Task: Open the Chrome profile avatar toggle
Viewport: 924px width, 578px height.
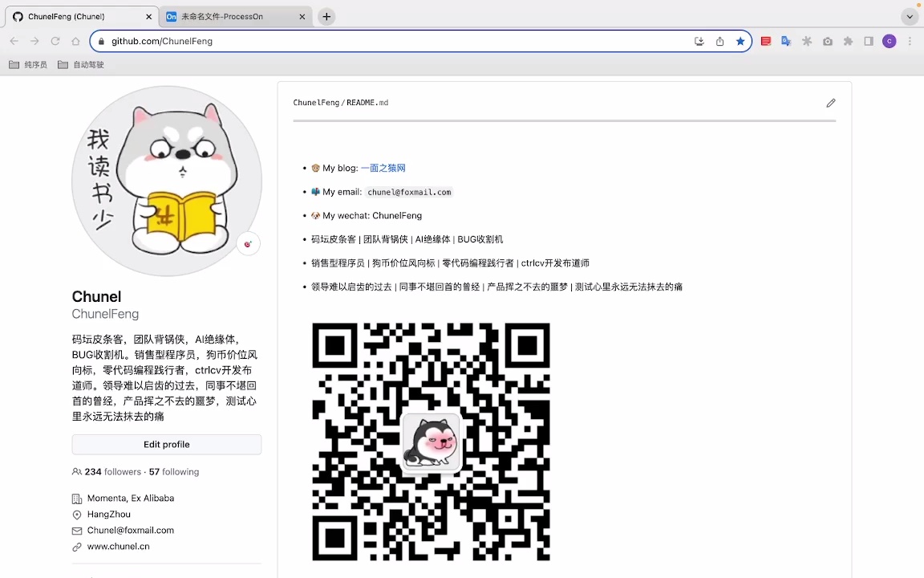Action: (x=889, y=41)
